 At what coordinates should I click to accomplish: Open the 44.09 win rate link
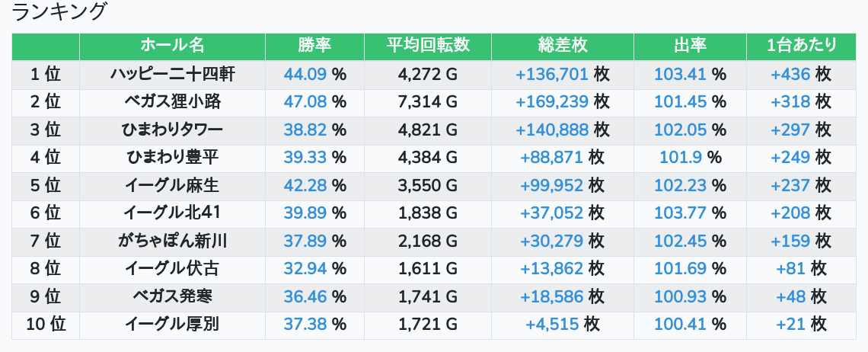(x=305, y=75)
